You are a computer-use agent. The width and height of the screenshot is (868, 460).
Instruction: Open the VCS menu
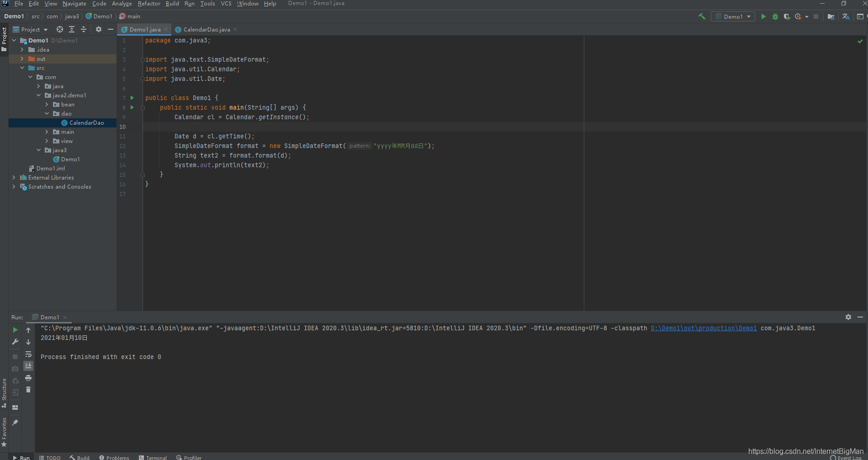(226, 4)
